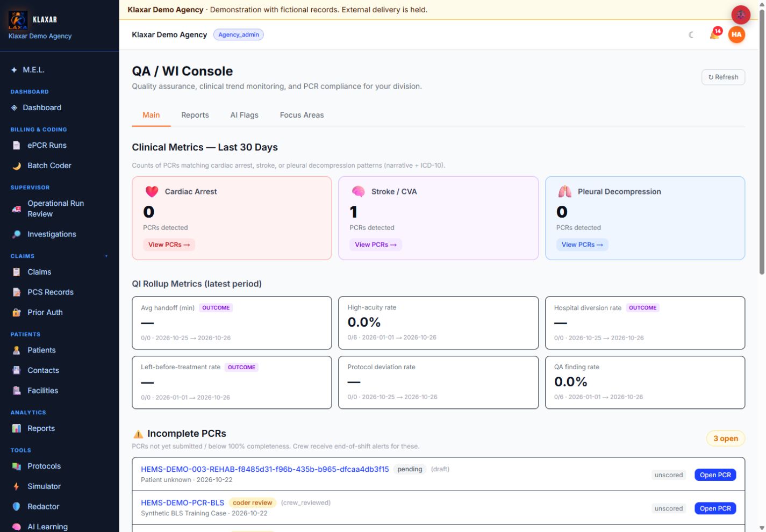
Task: Open M.E.L. sparkle icon in sidebar
Action: [x=14, y=70]
